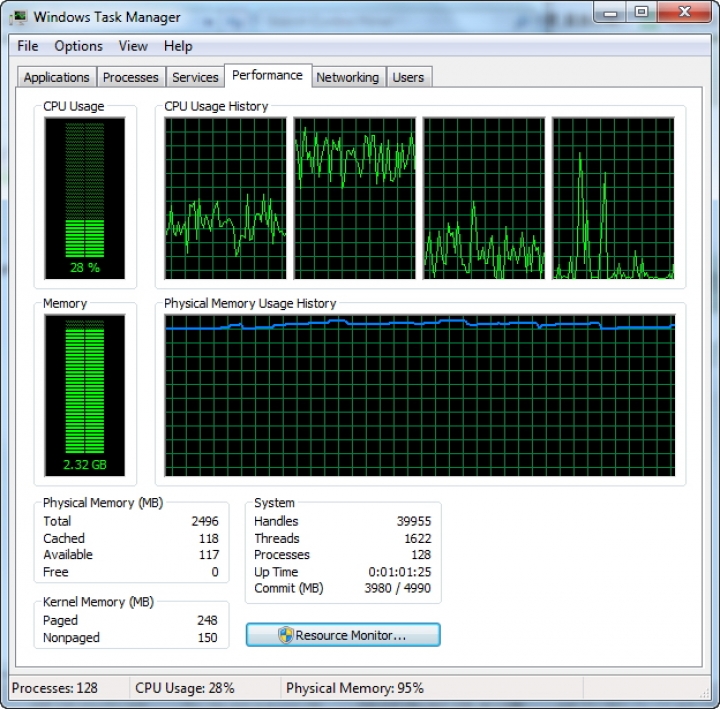This screenshot has height=709, width=720.
Task: Click the Total physical memory value 2496
Action: pos(205,521)
